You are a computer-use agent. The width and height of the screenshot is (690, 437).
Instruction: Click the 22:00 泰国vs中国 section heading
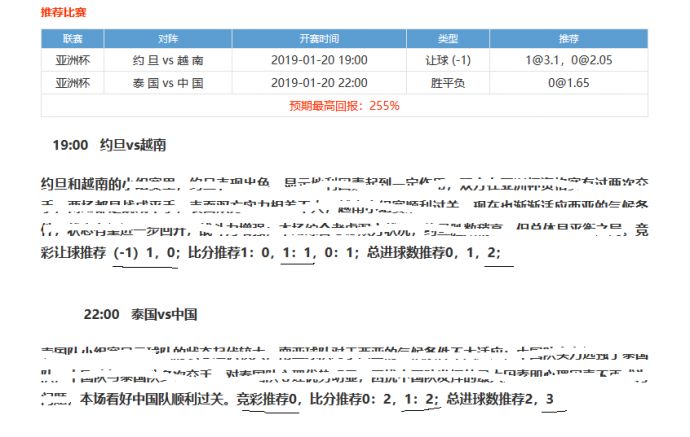point(140,314)
